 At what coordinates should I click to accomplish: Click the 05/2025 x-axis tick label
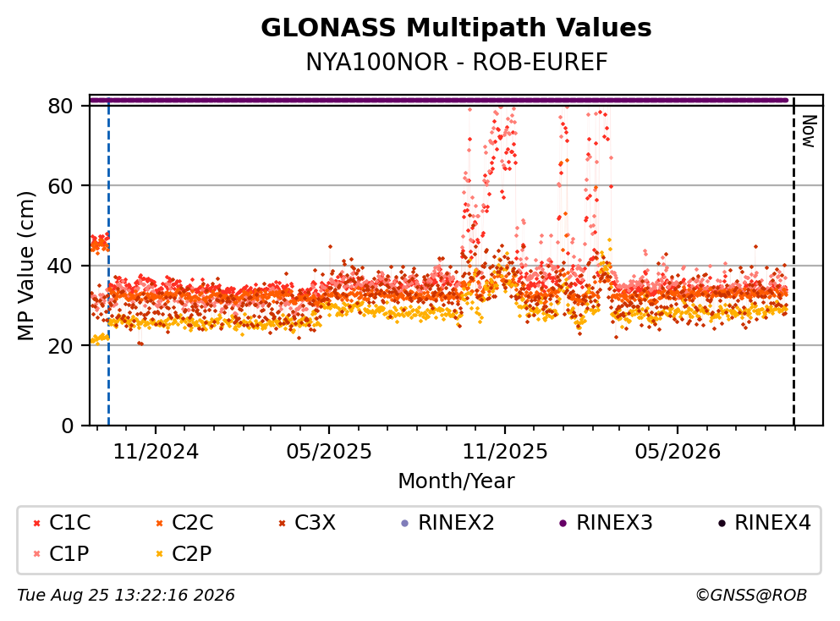(329, 453)
